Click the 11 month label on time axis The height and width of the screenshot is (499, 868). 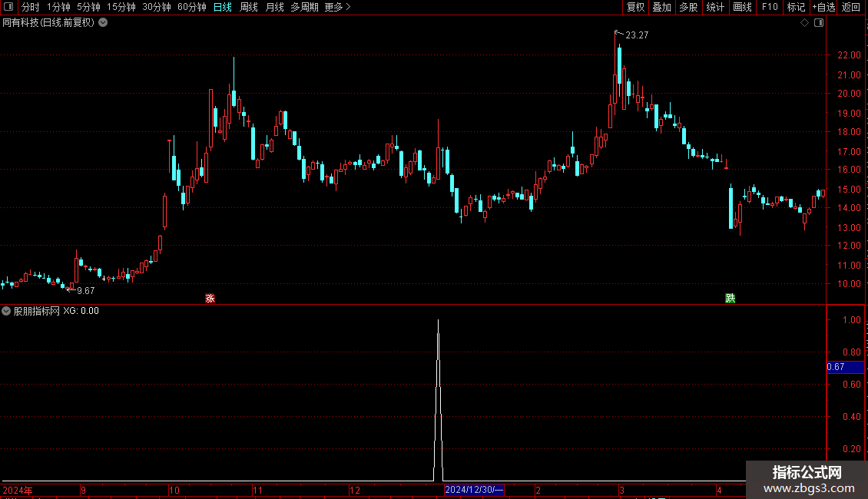[x=257, y=490]
